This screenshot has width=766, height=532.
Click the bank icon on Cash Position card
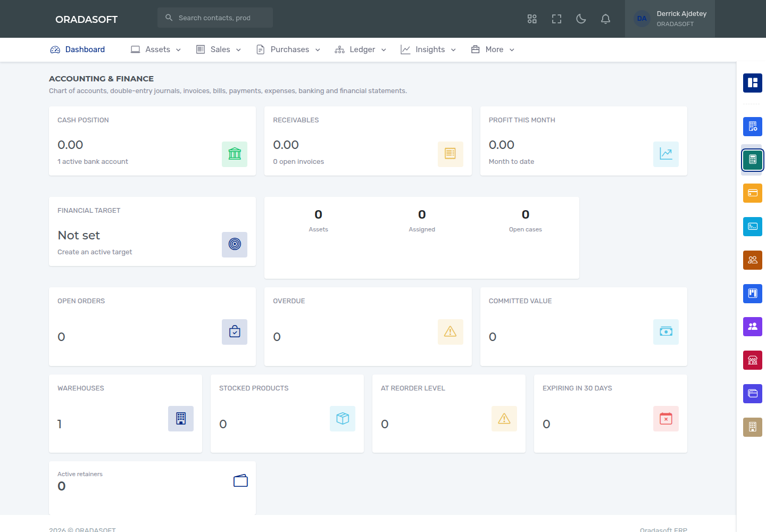(x=235, y=154)
